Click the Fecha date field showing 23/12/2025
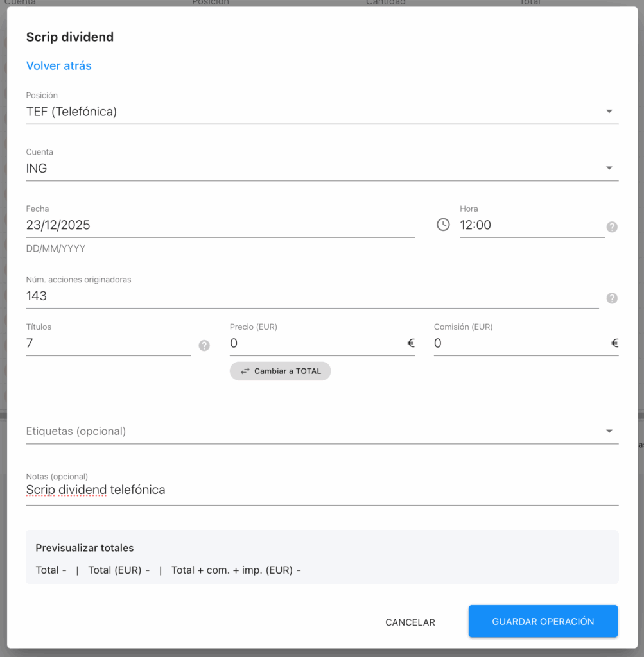Image resolution: width=644 pixels, height=657 pixels. click(x=218, y=225)
